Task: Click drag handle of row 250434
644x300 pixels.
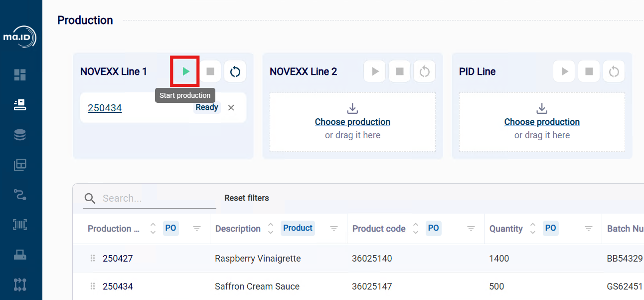Action: pyautogui.click(x=92, y=287)
